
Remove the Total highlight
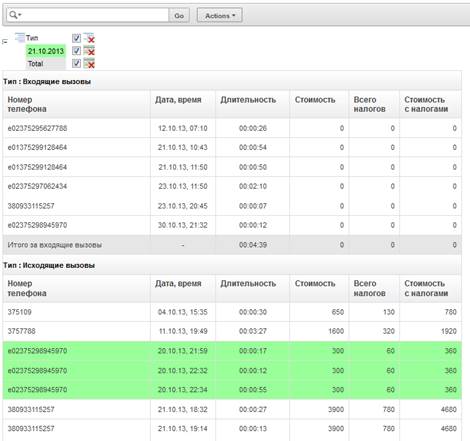tap(89, 63)
